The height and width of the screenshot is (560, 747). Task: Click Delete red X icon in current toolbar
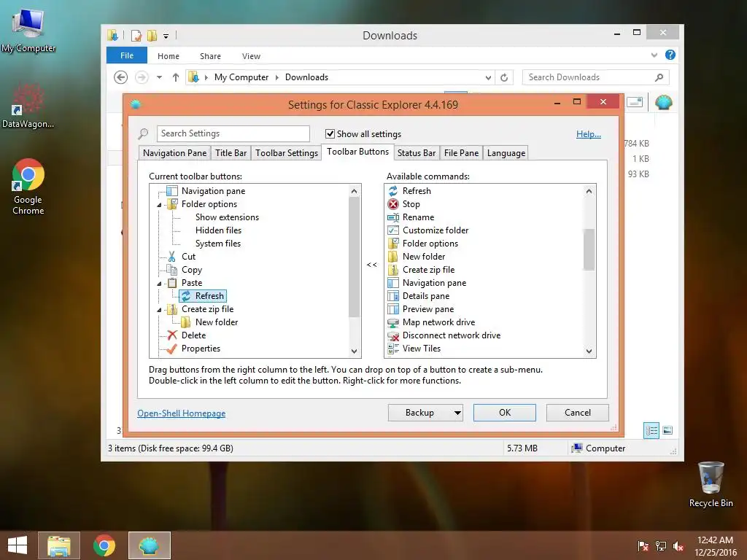point(172,335)
